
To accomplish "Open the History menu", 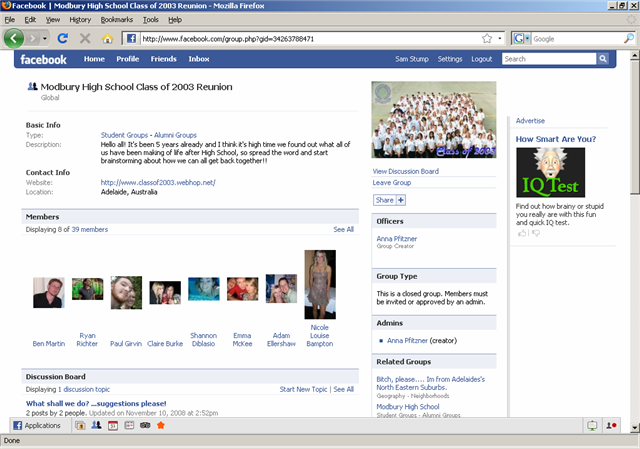I will (80, 20).
